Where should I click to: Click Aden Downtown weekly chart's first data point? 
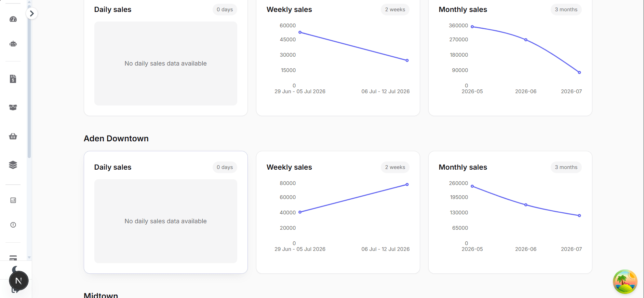click(300, 212)
